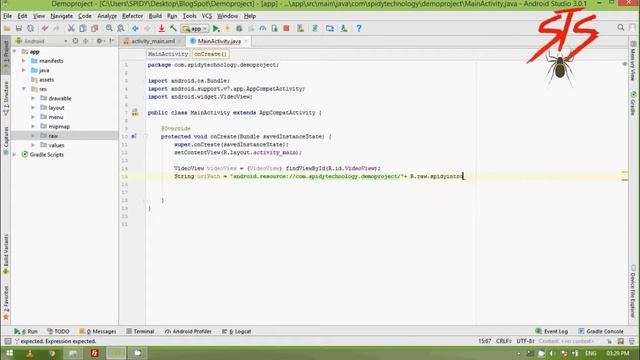Click Scroll from Source target icon

click(76, 41)
